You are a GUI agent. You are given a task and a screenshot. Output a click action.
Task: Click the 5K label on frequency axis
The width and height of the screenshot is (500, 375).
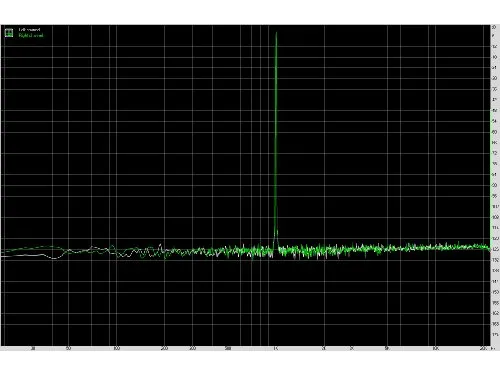pyautogui.click(x=387, y=349)
